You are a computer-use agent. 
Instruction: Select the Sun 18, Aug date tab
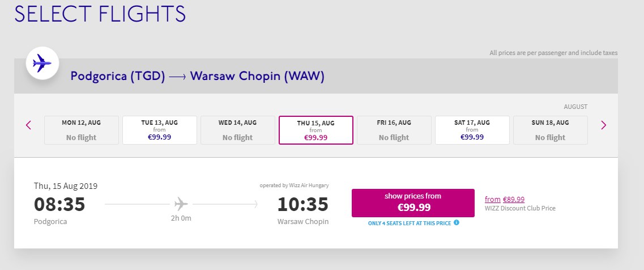click(551, 130)
